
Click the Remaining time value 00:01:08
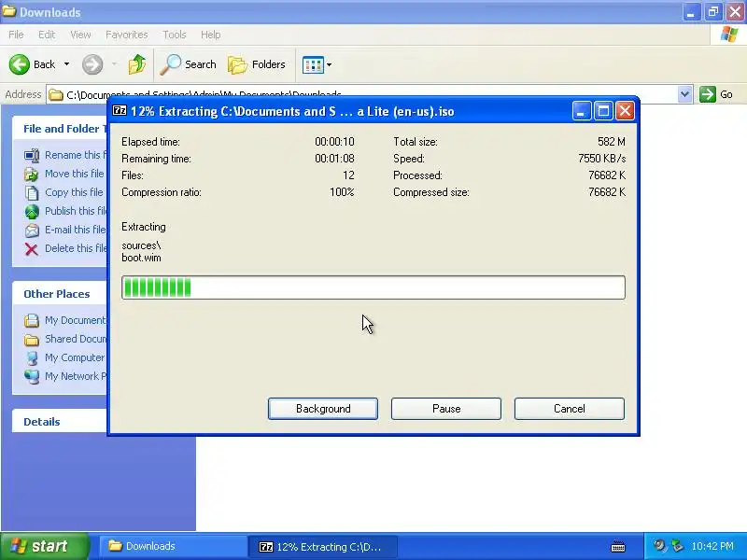334,159
